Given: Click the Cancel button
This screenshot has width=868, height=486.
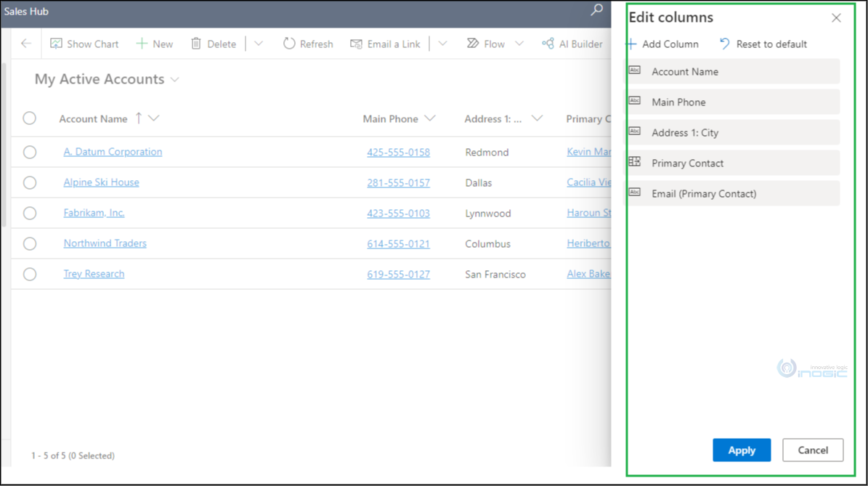Looking at the screenshot, I should (813, 450).
